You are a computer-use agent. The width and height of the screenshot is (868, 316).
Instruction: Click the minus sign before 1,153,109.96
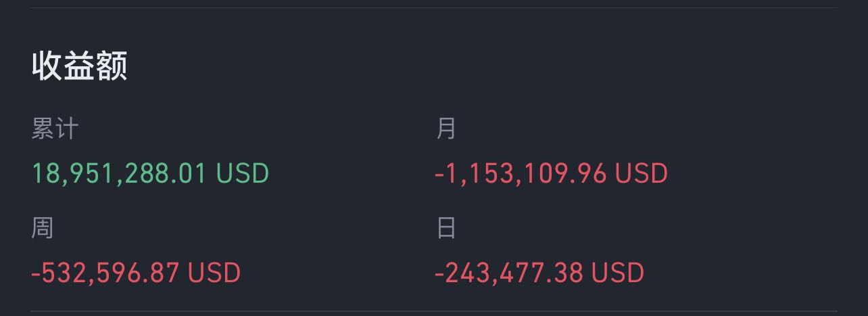click(x=439, y=175)
